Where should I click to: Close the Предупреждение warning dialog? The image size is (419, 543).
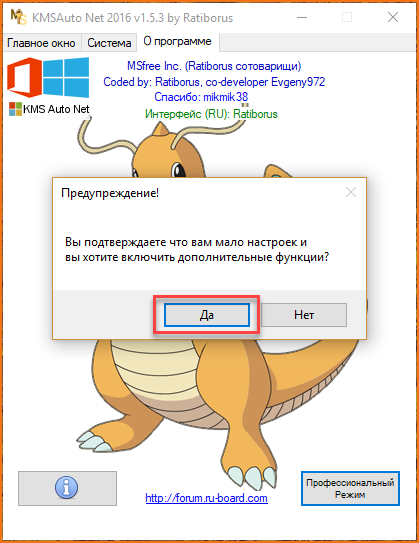coord(351,192)
